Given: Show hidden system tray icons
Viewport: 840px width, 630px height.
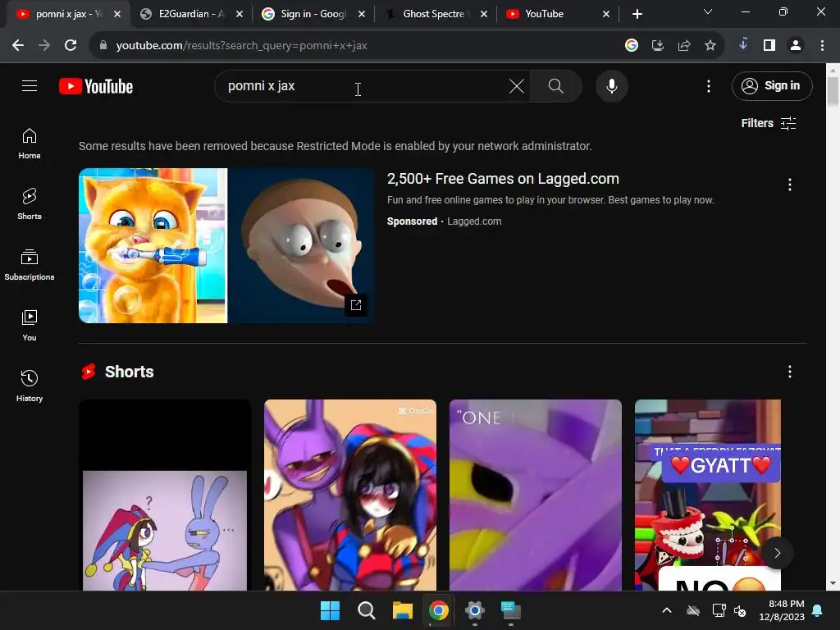Looking at the screenshot, I should click(667, 610).
